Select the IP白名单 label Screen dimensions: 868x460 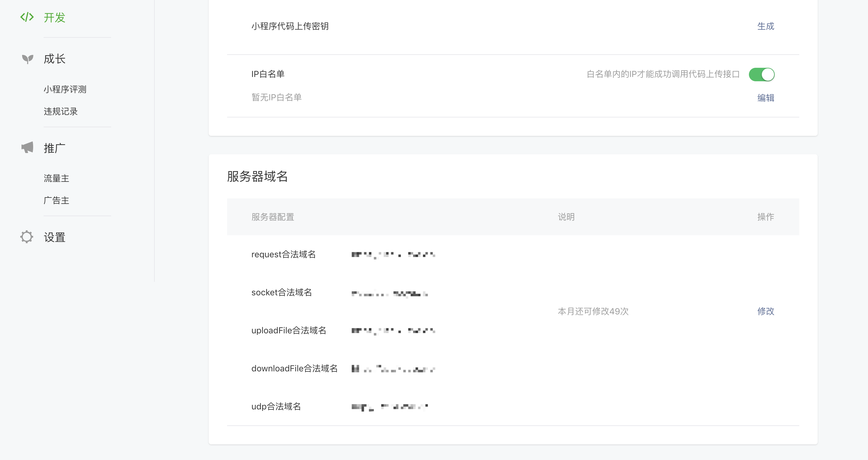pyautogui.click(x=268, y=74)
